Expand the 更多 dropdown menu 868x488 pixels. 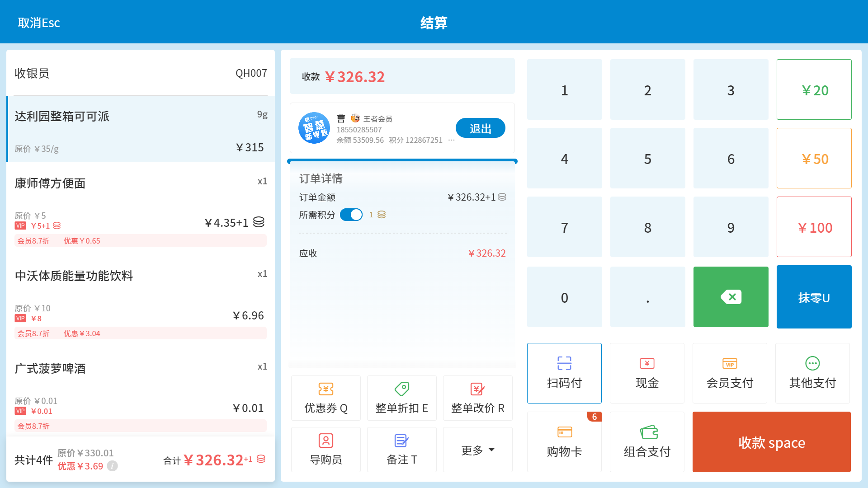coord(478,450)
